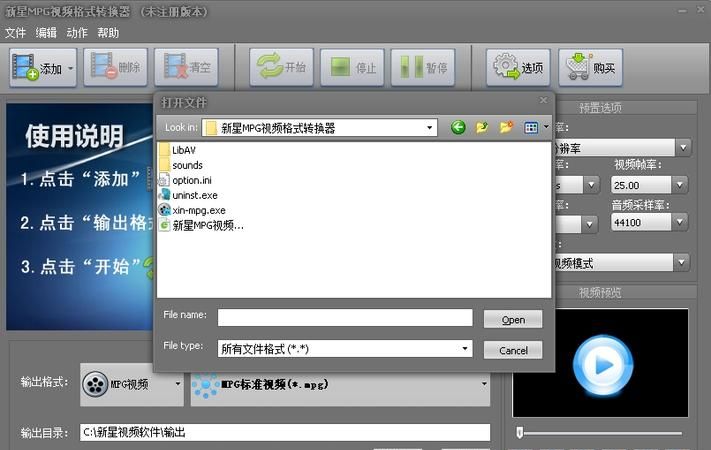Click the Open button
The image size is (711, 450).
point(513,319)
